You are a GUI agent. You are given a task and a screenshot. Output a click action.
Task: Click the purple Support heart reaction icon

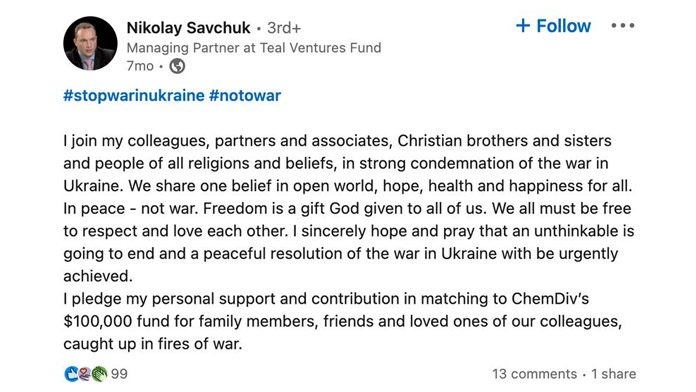coord(85,374)
